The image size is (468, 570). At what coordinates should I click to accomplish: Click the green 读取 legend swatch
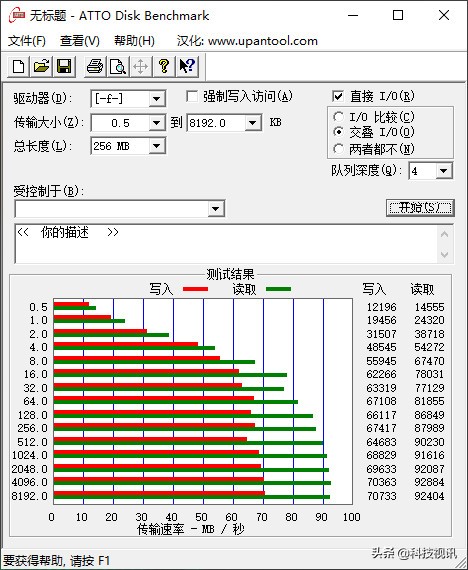click(279, 289)
